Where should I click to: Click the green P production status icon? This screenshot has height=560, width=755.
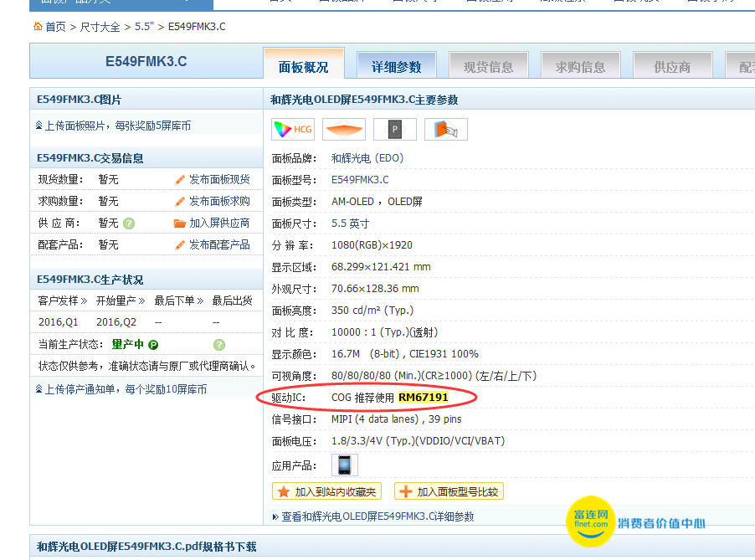click(154, 345)
